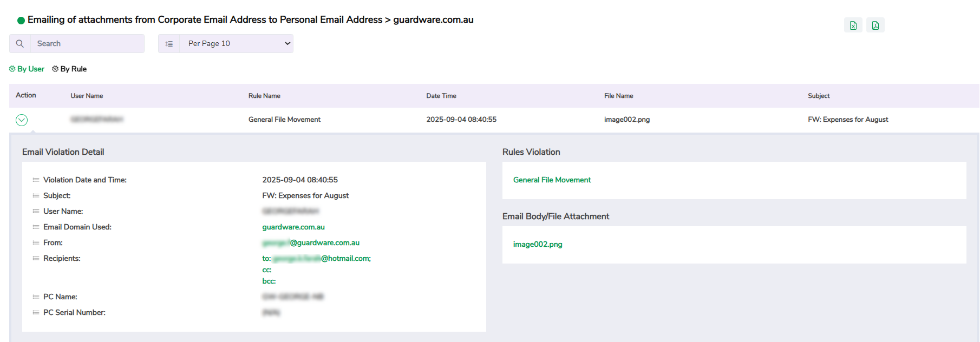The width and height of the screenshot is (980, 342).
Task: Click the gear icon next to By Rule
Action: click(x=55, y=69)
